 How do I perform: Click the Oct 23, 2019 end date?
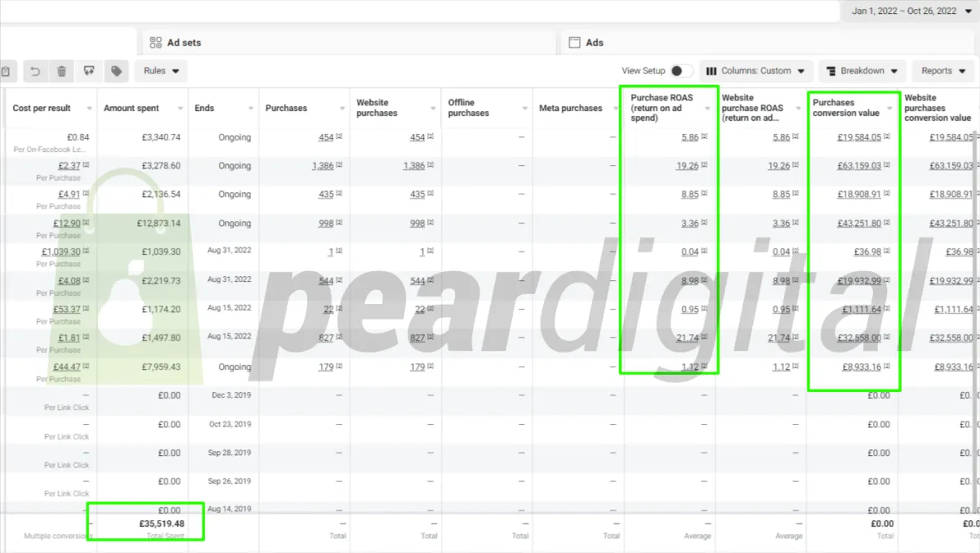click(229, 424)
